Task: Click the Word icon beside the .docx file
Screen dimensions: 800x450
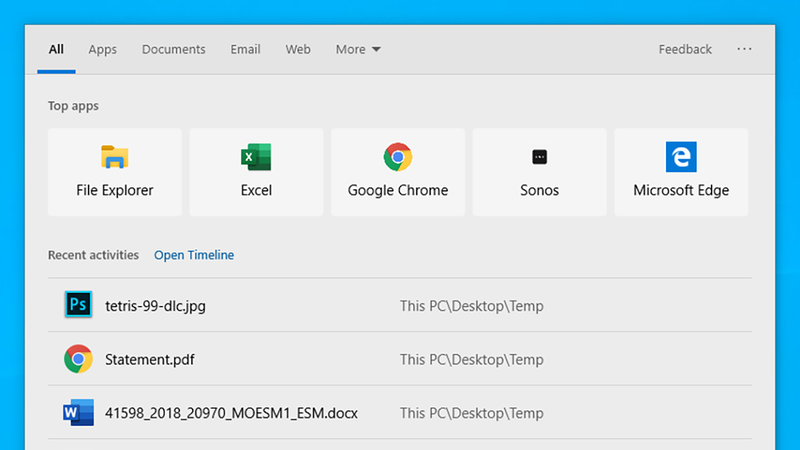Action: pyautogui.click(x=78, y=412)
